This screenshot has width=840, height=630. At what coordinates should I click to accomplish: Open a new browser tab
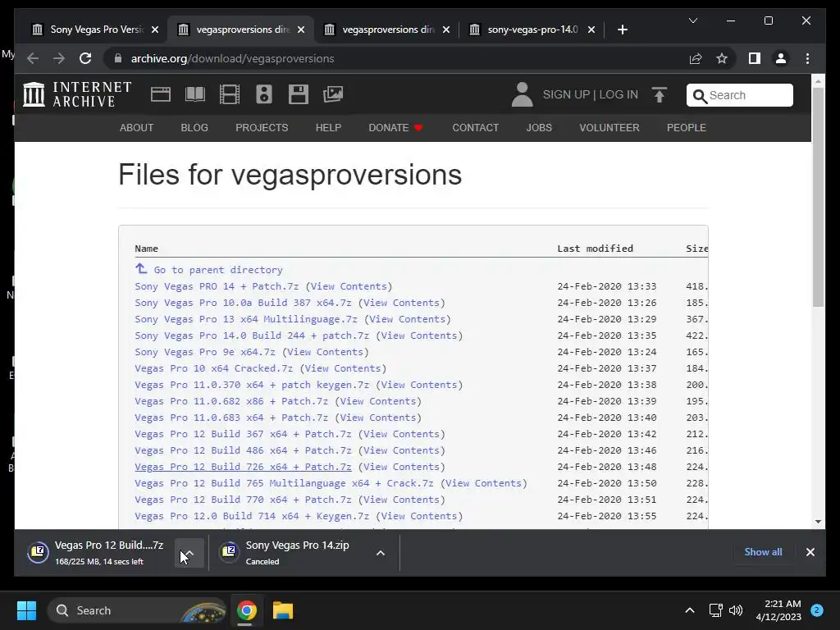click(x=622, y=30)
